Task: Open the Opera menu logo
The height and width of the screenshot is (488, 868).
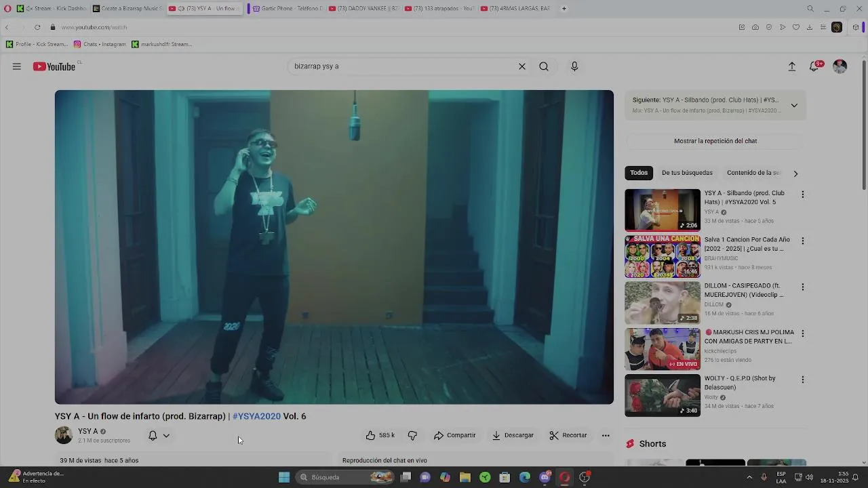Action: pyautogui.click(x=7, y=9)
